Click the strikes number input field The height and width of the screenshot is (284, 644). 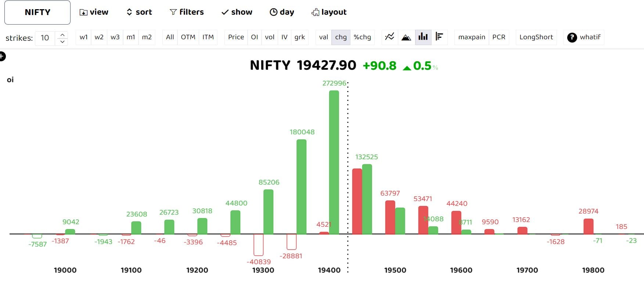coord(46,38)
